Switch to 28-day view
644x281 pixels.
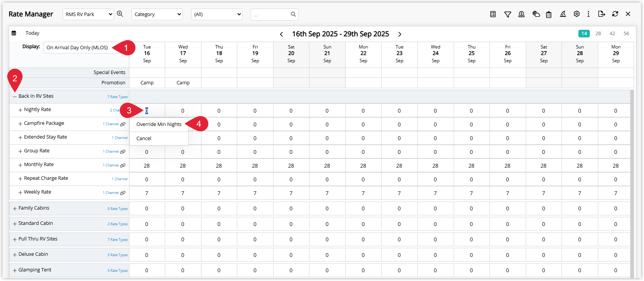pyautogui.click(x=598, y=34)
